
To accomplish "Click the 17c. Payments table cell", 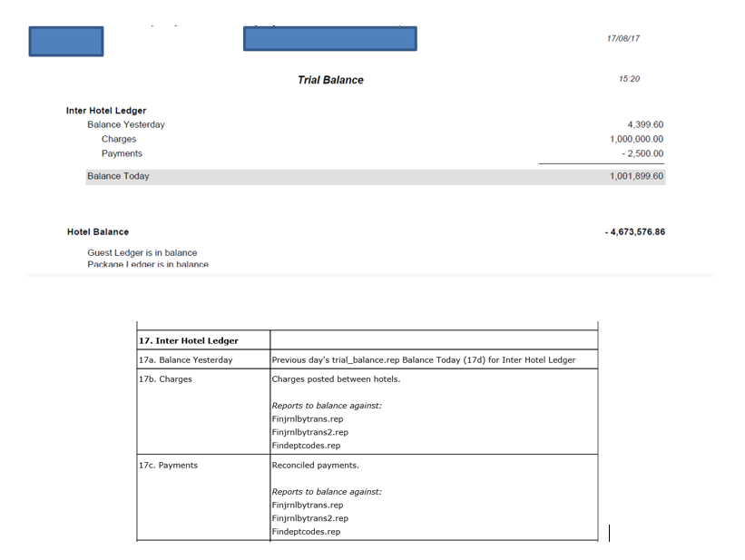I will click(165, 465).
